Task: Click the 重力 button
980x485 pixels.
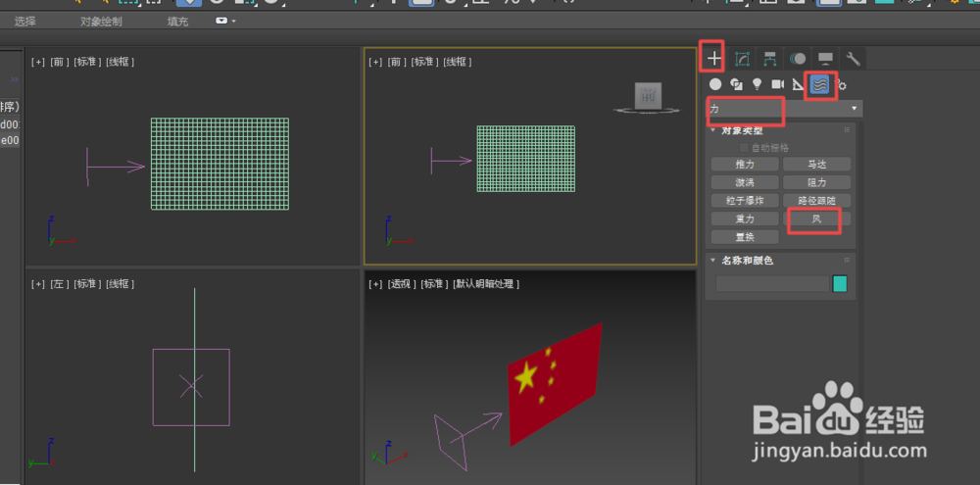Action: 745,219
